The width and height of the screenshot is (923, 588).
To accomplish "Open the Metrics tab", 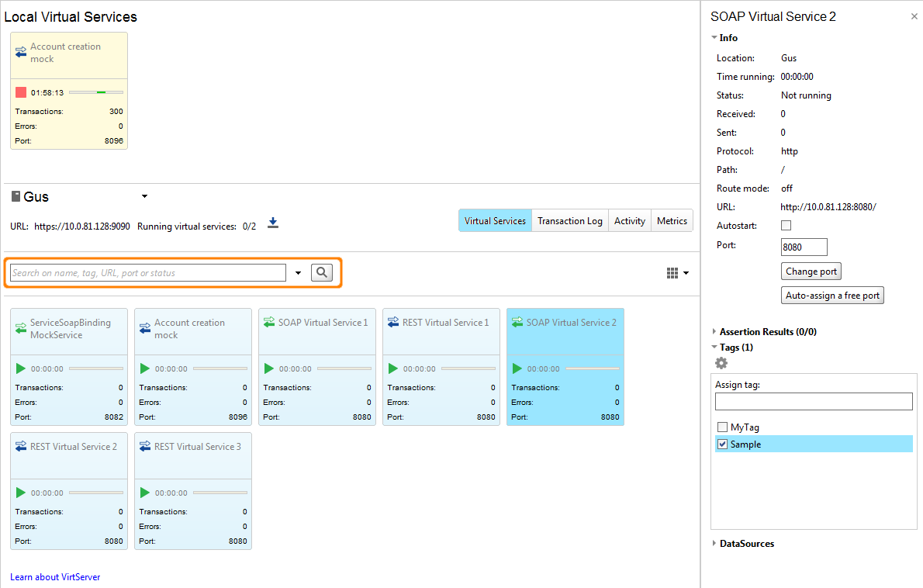I will click(672, 220).
